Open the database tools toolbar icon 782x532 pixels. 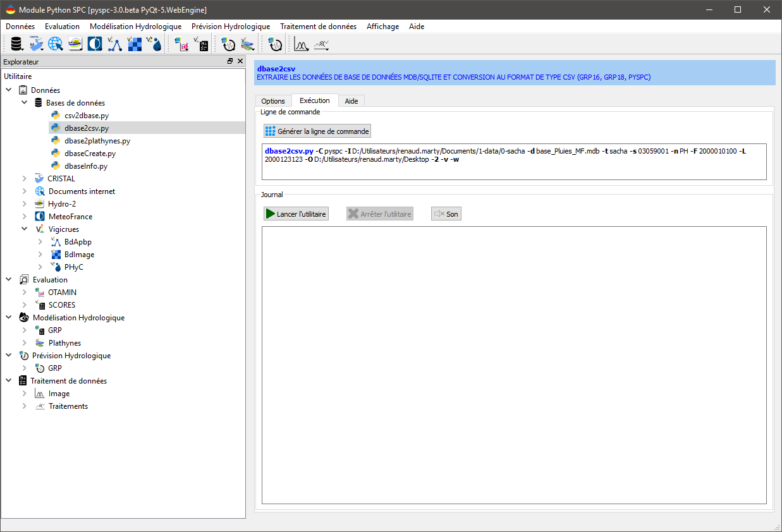coord(16,44)
